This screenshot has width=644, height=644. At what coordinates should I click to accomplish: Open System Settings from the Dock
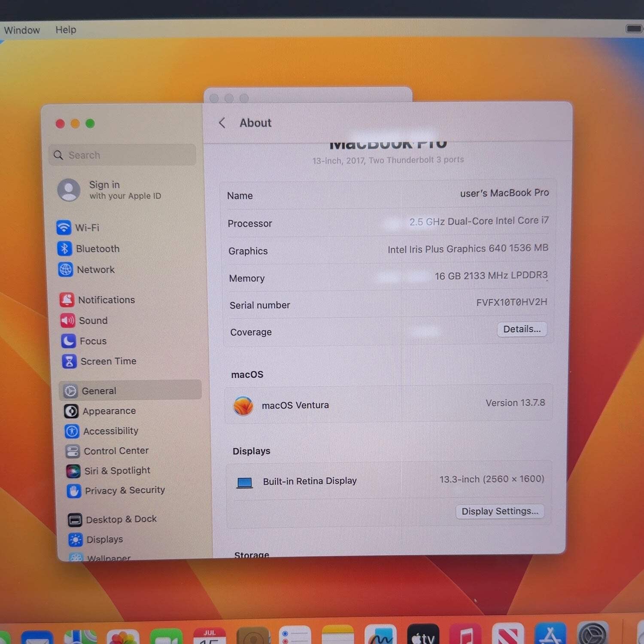(593, 632)
